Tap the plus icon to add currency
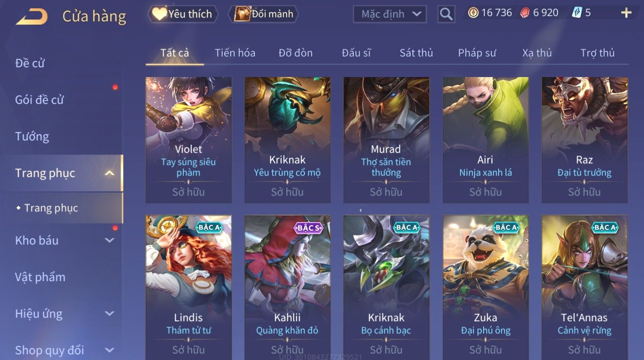The width and height of the screenshot is (644, 360). [x=626, y=13]
